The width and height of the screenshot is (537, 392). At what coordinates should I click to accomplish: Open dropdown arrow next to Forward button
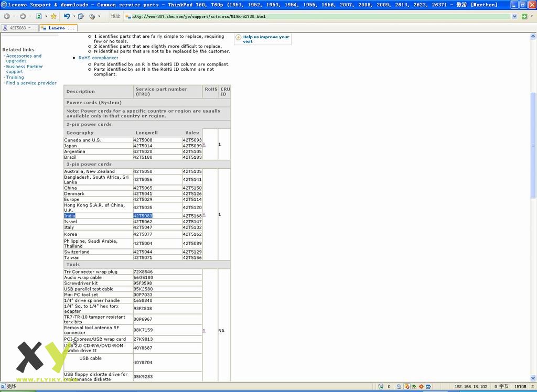[x=30, y=16]
